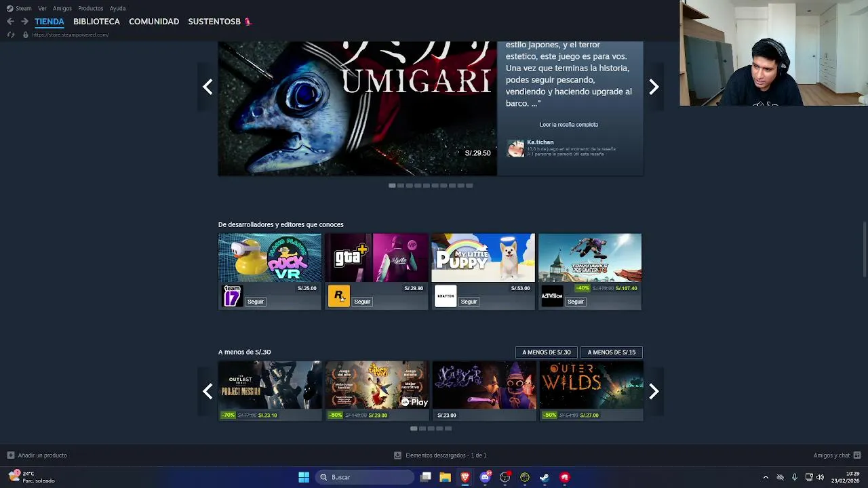The image size is (868, 488).
Task: Select the 'A MENOS DE S/.30' filter
Action: coord(547,352)
